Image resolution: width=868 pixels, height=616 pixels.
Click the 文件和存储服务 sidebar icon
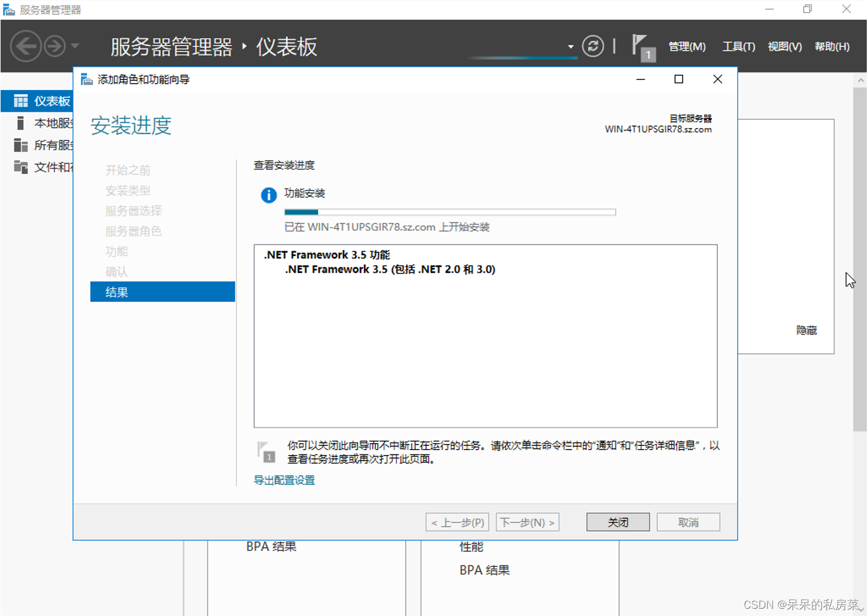point(20,167)
